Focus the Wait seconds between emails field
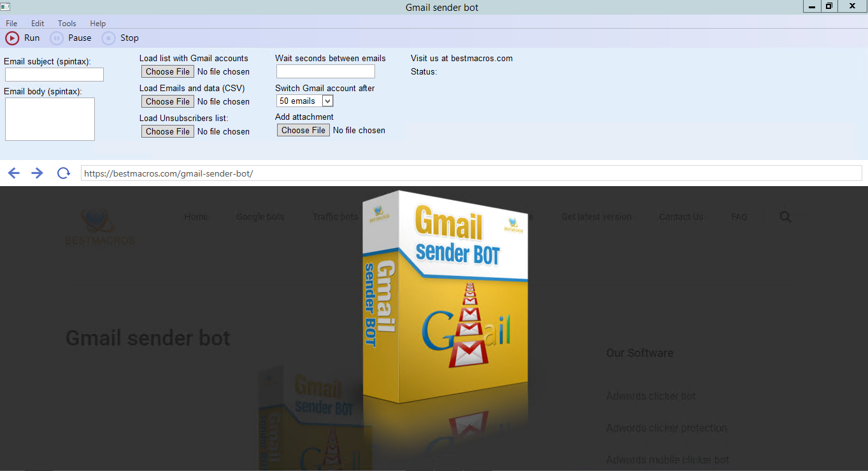Screen dimensions: 868x471 click(x=325, y=71)
